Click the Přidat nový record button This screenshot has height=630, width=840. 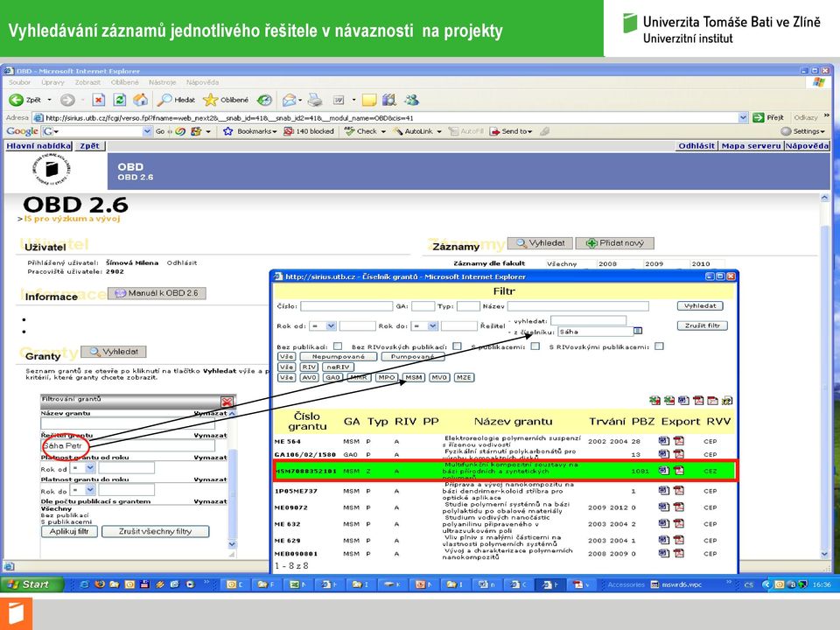[x=615, y=243]
